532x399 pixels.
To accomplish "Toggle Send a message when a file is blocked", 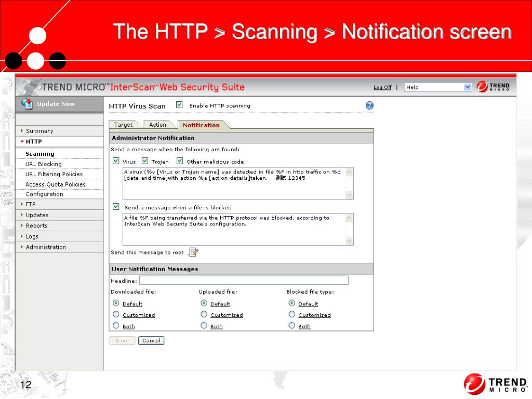I will [116, 207].
